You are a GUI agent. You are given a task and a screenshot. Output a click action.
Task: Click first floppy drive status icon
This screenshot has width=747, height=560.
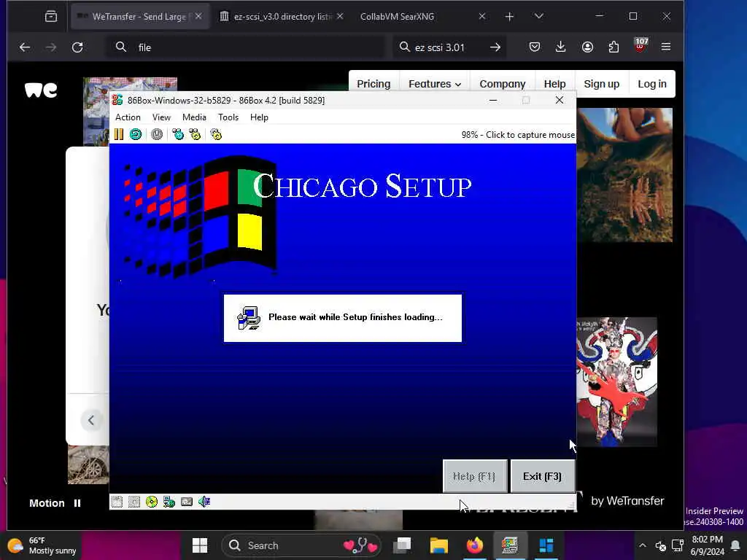coord(117,502)
